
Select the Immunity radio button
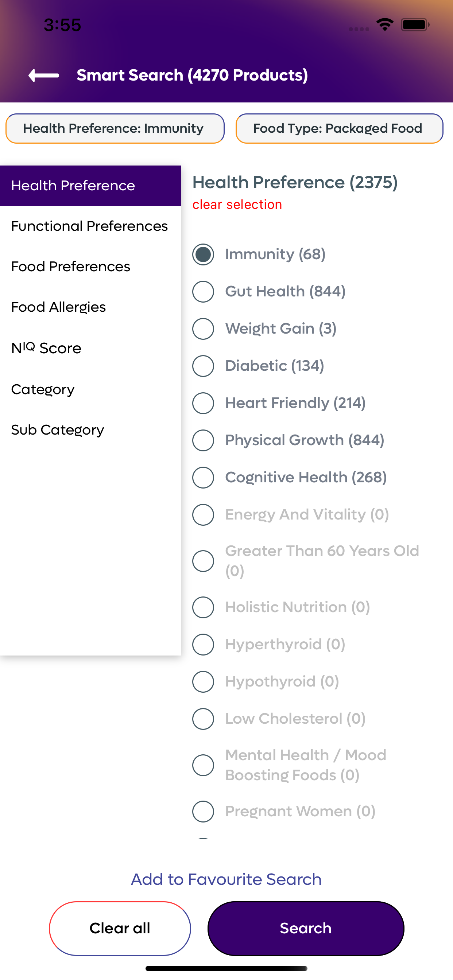coord(203,254)
